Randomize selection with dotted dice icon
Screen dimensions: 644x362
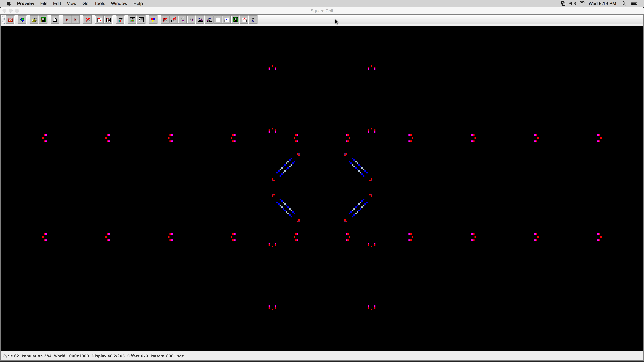[244, 20]
